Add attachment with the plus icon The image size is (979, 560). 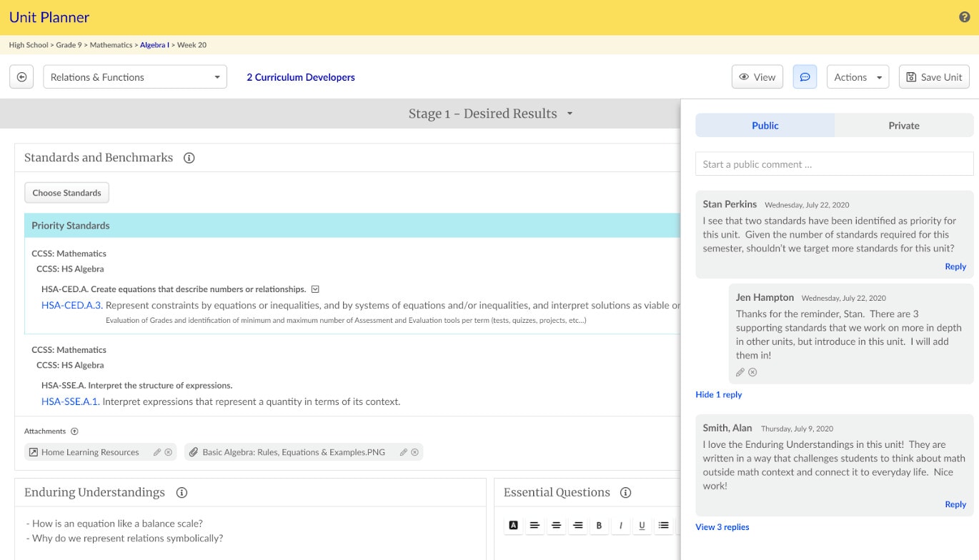coord(74,431)
